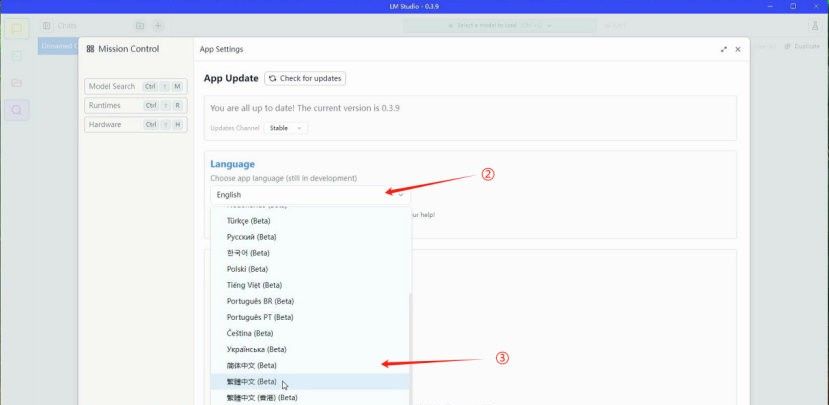829x405 pixels.
Task: Create a new chat folder
Action: pyautogui.click(x=140, y=26)
